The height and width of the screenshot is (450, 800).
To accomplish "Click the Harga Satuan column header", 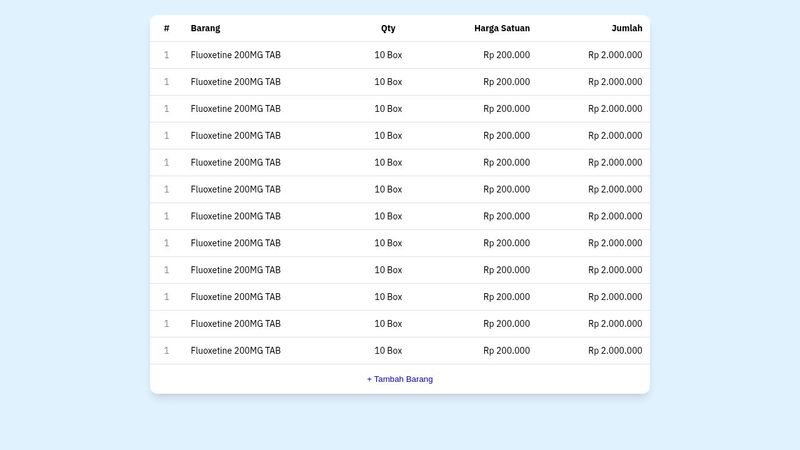I will [x=502, y=28].
